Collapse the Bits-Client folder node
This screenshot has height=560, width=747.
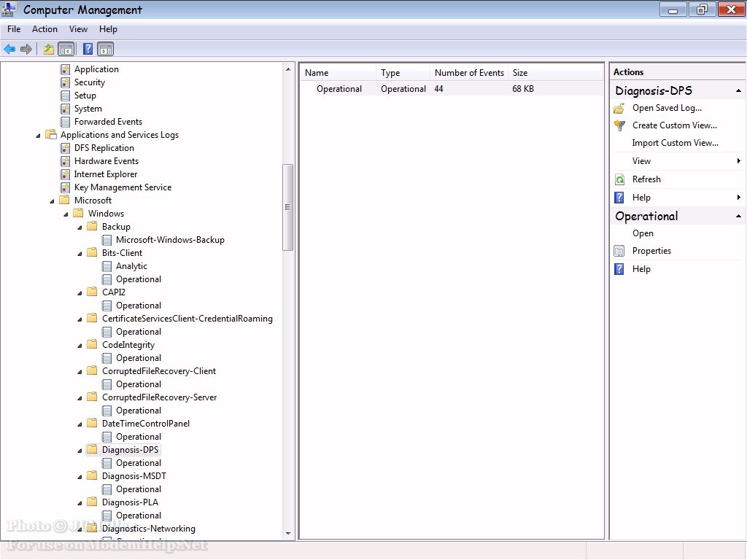(80, 254)
